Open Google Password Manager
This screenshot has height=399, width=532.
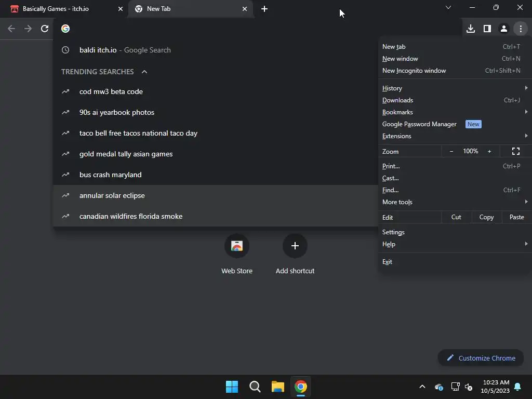(x=455, y=124)
